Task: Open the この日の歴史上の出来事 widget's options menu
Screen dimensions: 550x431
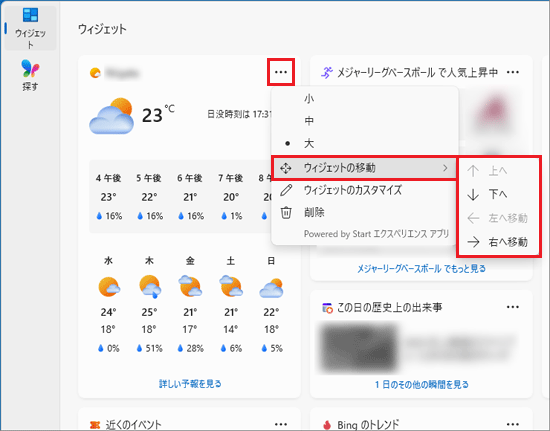Action: pos(512,307)
